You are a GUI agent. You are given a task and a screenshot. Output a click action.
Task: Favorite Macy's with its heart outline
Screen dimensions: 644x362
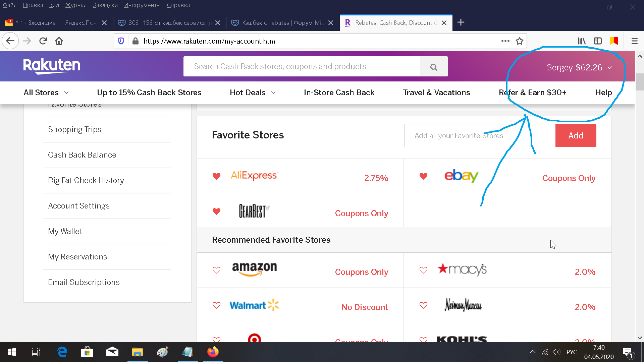coord(424,270)
